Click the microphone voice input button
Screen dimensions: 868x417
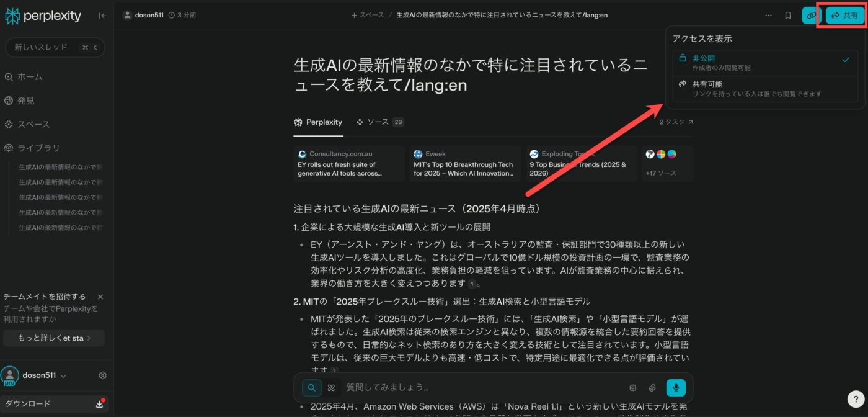[676, 388]
